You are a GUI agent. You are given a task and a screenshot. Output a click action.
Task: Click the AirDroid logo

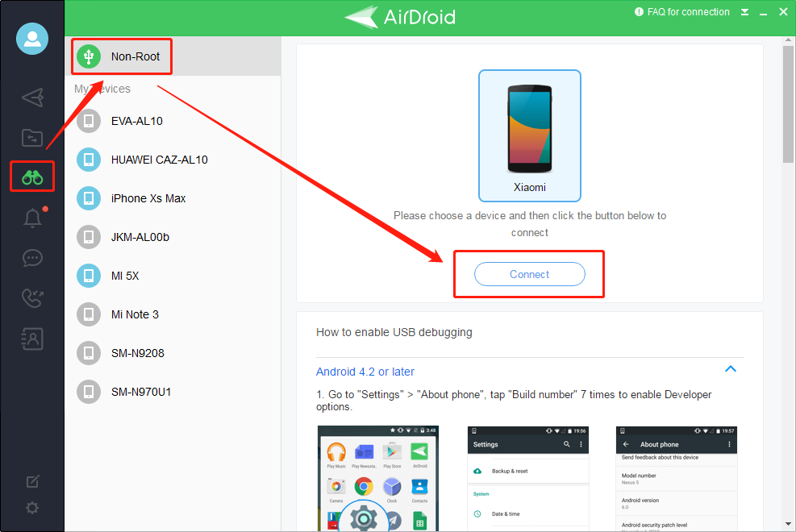point(399,17)
